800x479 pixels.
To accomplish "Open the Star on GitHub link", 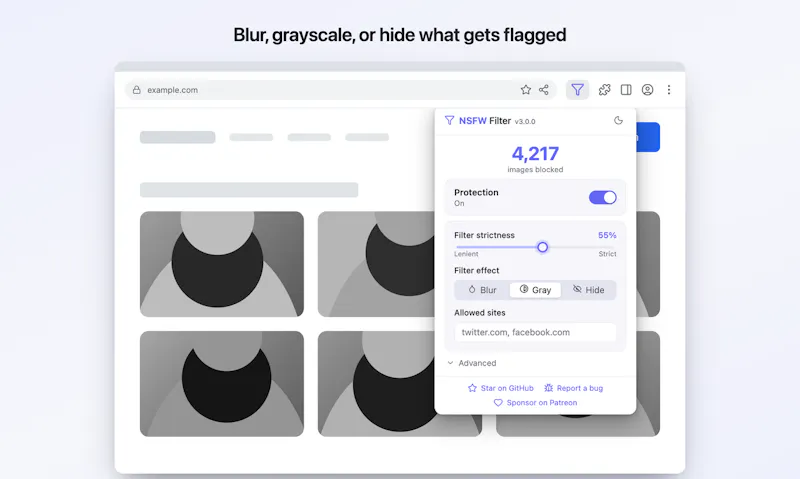I will pos(501,388).
